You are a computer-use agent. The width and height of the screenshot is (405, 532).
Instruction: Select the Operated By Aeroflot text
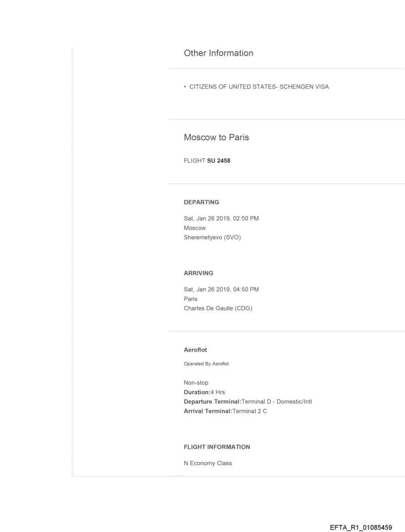click(206, 364)
